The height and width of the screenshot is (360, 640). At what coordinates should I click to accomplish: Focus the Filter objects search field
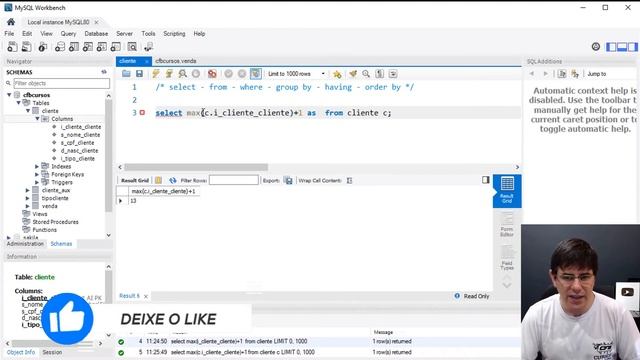pos(62,83)
